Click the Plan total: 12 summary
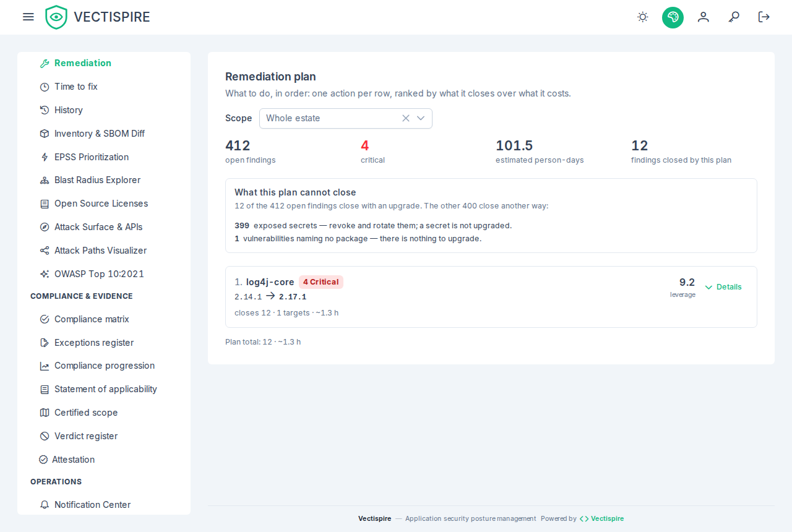This screenshot has width=792, height=532. click(263, 341)
